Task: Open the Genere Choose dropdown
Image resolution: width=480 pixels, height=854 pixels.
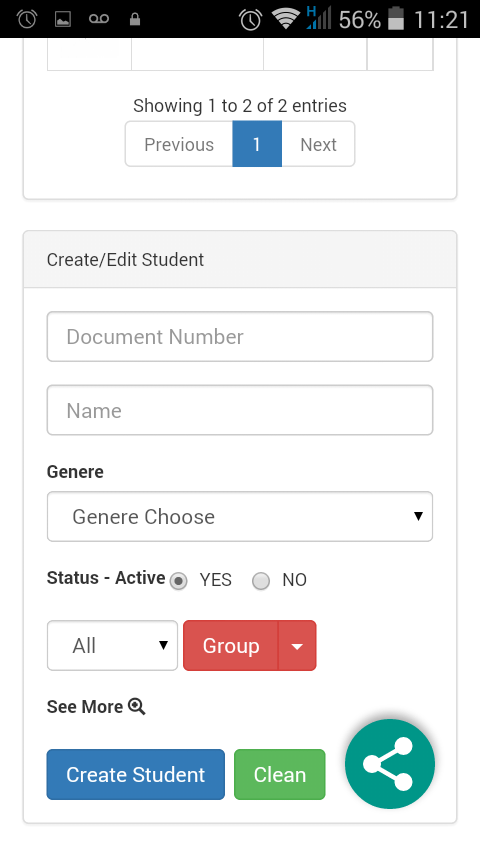Action: tap(240, 516)
